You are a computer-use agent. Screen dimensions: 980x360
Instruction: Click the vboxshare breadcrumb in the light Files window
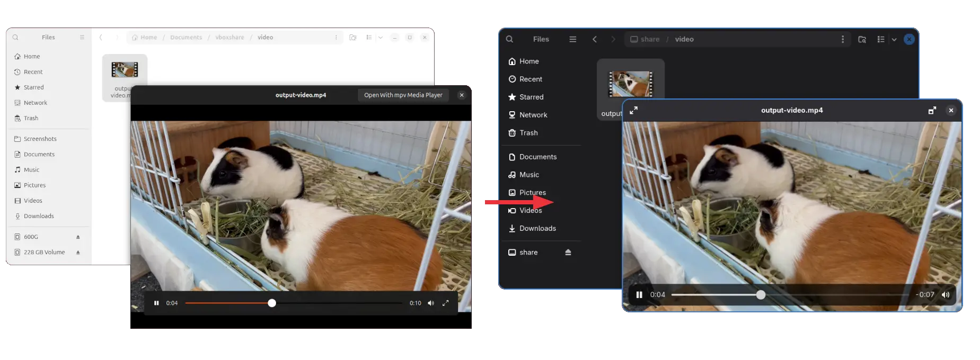click(229, 38)
